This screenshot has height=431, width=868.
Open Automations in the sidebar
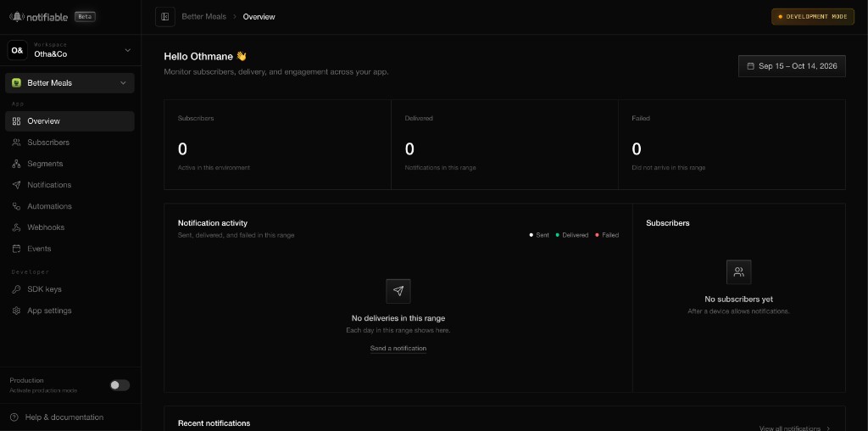tap(70, 206)
